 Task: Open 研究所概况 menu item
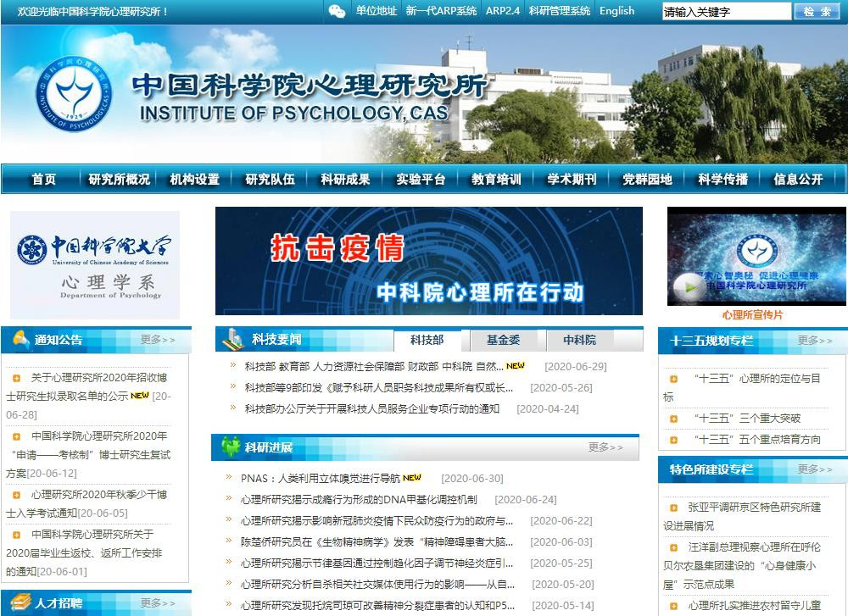(x=119, y=180)
